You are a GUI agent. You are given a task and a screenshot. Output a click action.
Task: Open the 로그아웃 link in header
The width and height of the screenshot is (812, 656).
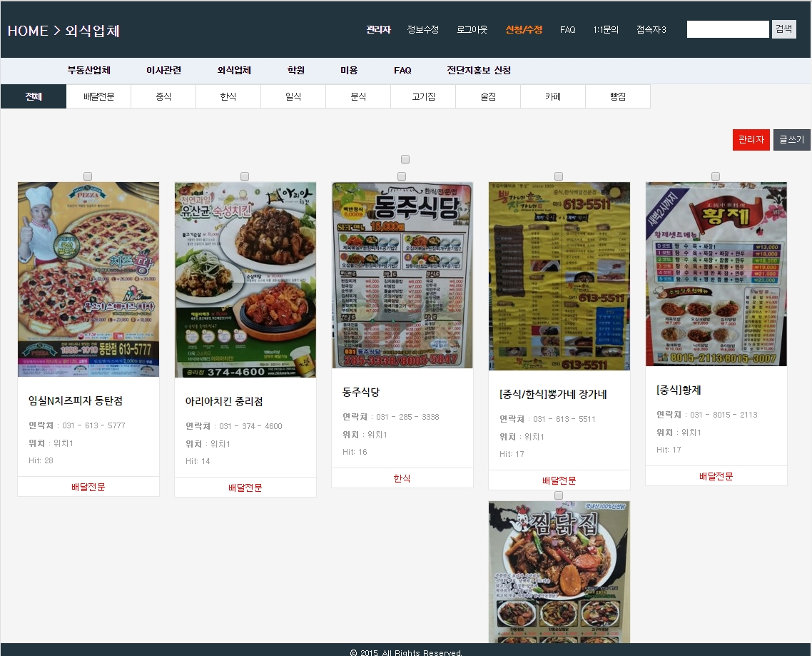pyautogui.click(x=472, y=30)
